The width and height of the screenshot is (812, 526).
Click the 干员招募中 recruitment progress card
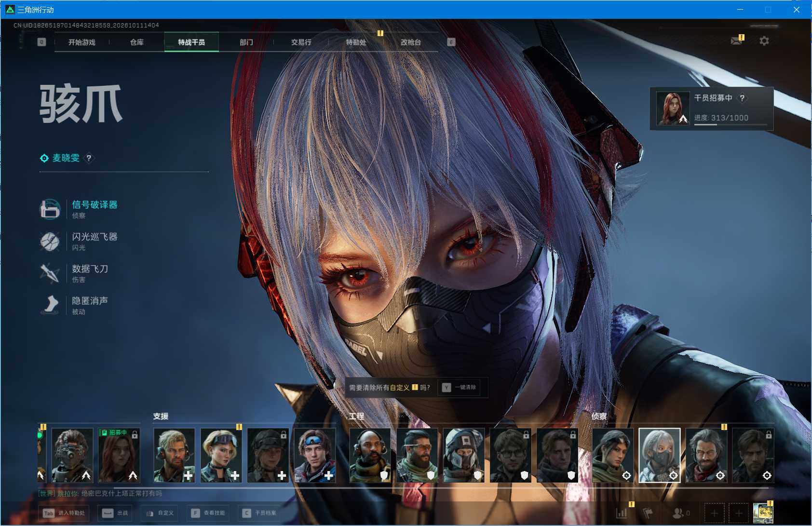click(712, 108)
